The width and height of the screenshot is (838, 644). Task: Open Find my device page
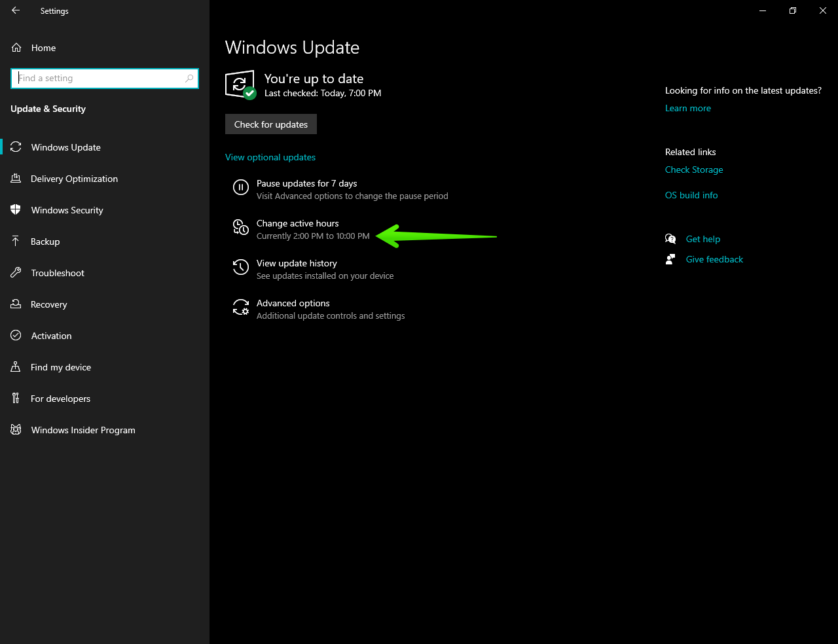[105, 367]
